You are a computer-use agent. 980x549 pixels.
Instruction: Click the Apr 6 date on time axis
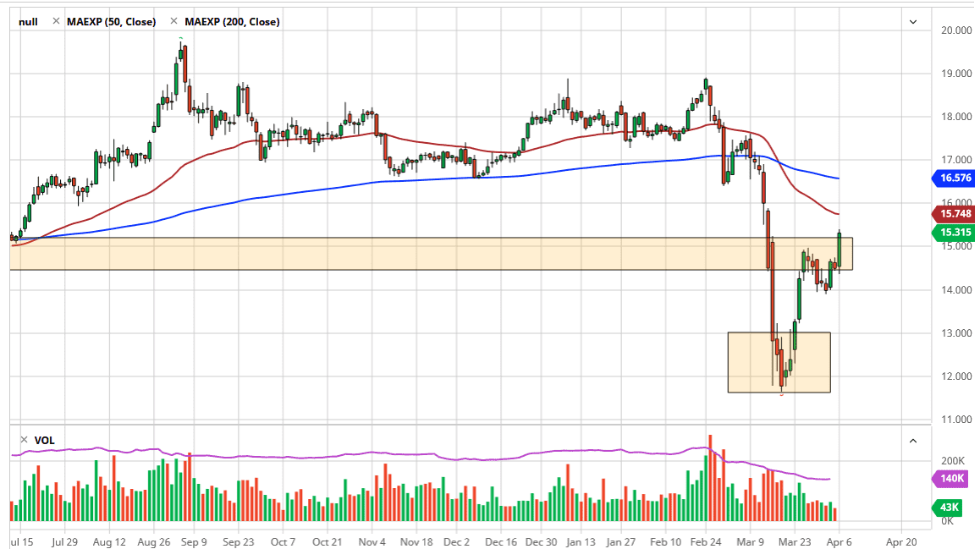[840, 541]
